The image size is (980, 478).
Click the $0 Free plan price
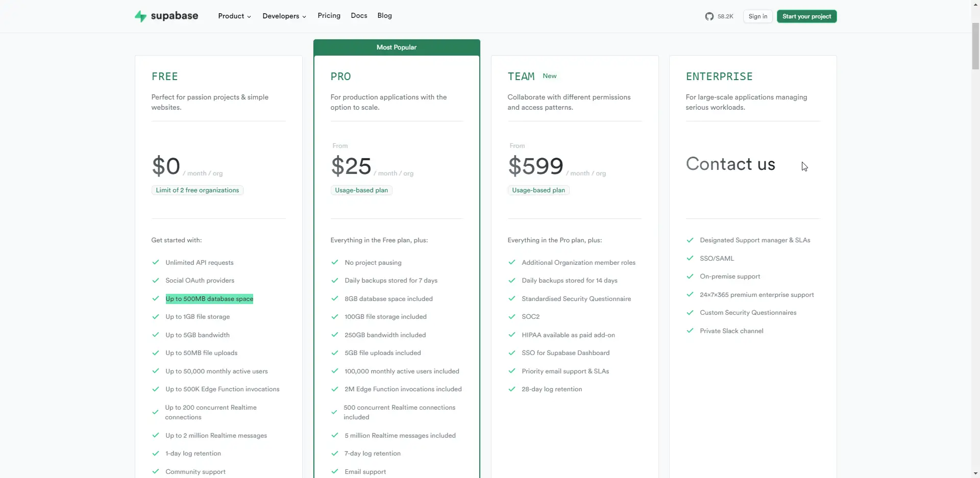(x=166, y=166)
